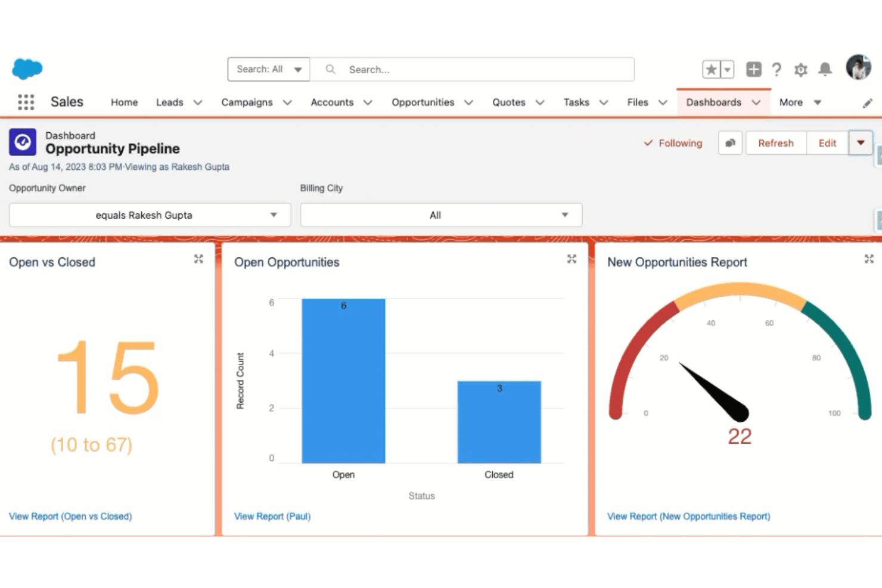This screenshot has width=882, height=588.
Task: Click the user profile avatar
Action: tap(858, 67)
